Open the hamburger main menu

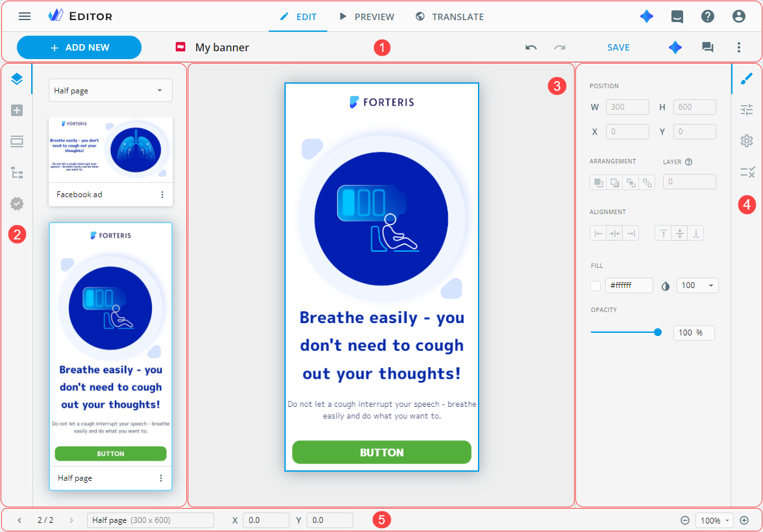25,16
